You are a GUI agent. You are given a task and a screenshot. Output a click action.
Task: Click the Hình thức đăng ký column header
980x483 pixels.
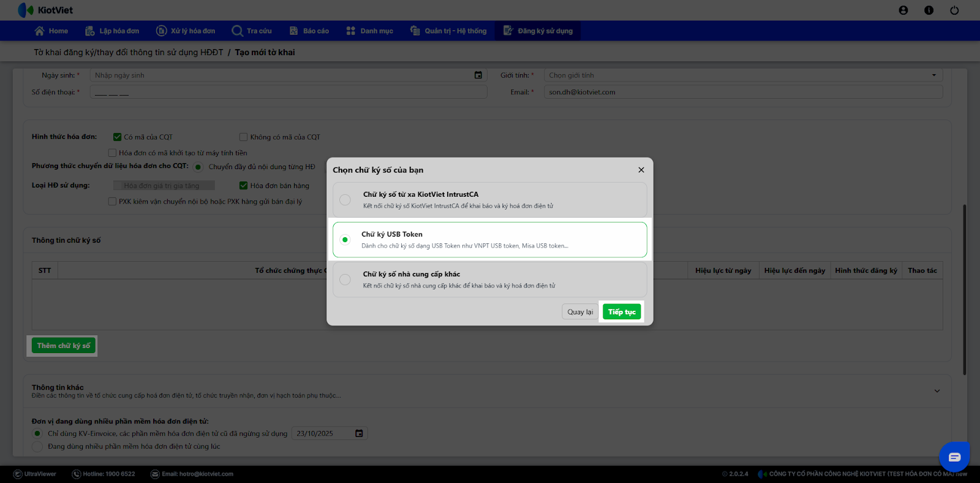(x=866, y=270)
